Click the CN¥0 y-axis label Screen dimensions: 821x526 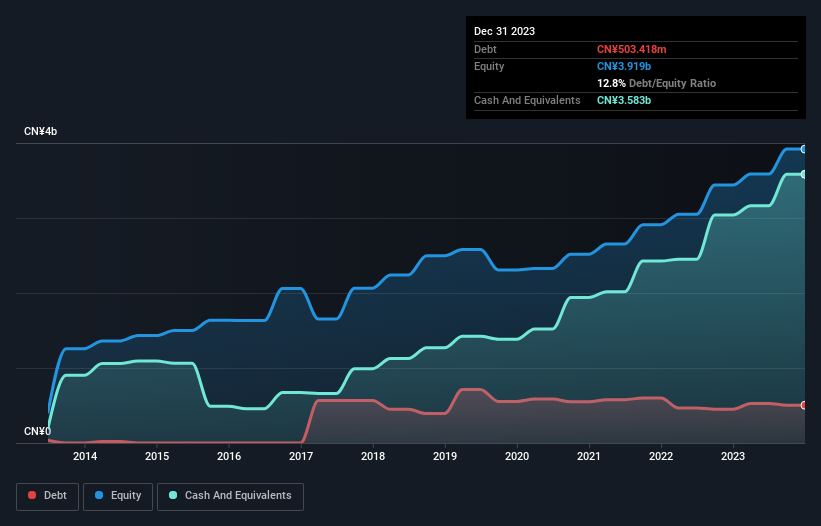[x=37, y=431]
